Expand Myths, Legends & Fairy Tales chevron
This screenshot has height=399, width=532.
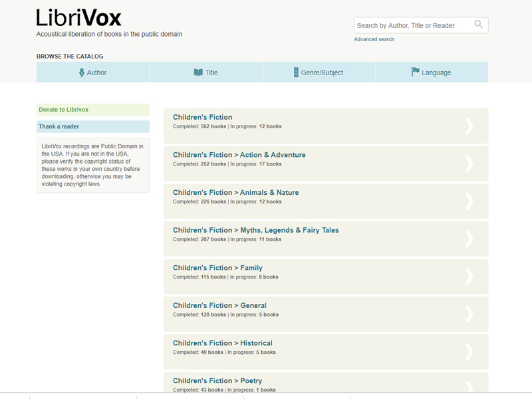click(x=469, y=239)
